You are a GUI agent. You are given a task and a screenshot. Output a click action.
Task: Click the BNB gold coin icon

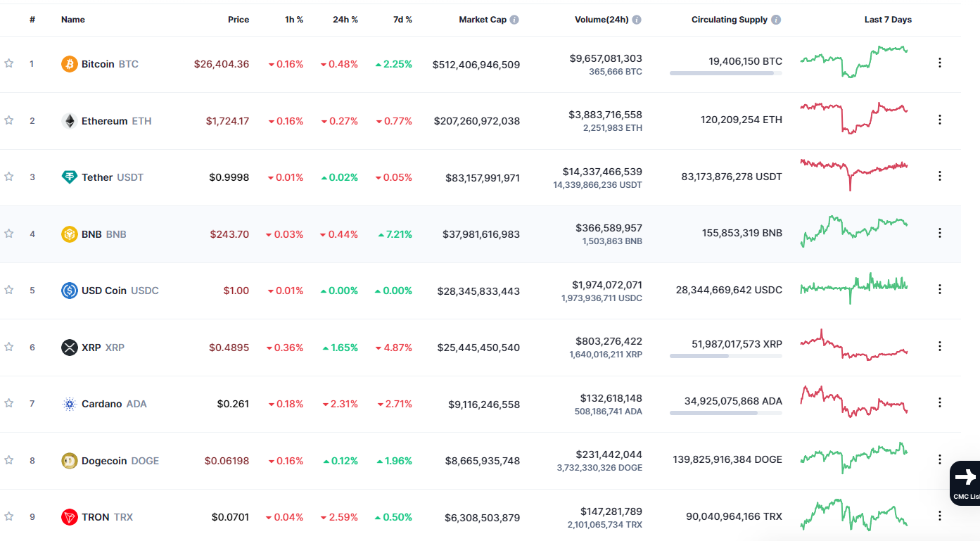pos(68,234)
